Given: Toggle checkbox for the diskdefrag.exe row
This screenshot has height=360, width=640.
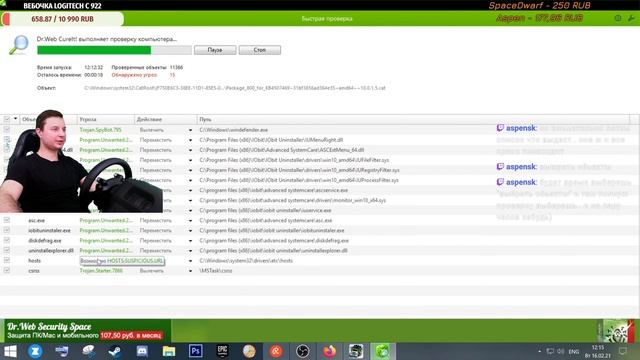Looking at the screenshot, I should pos(7,240).
